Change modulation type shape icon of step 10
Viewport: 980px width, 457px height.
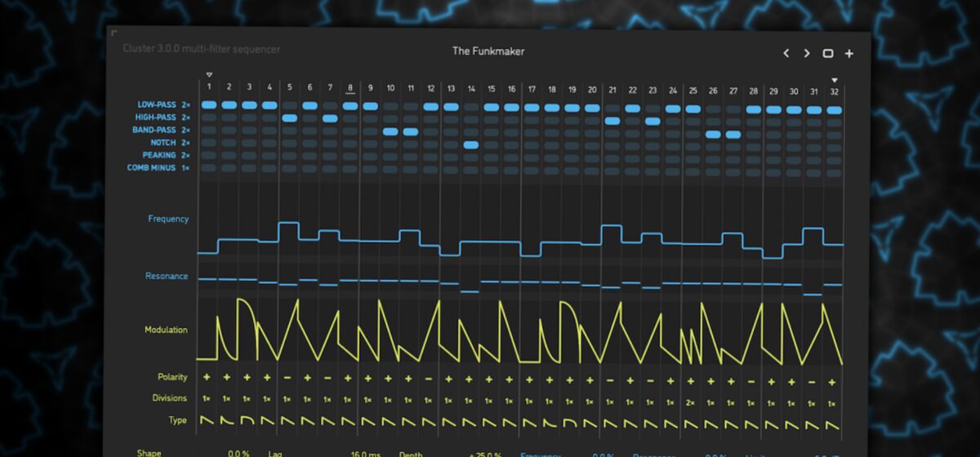388,421
